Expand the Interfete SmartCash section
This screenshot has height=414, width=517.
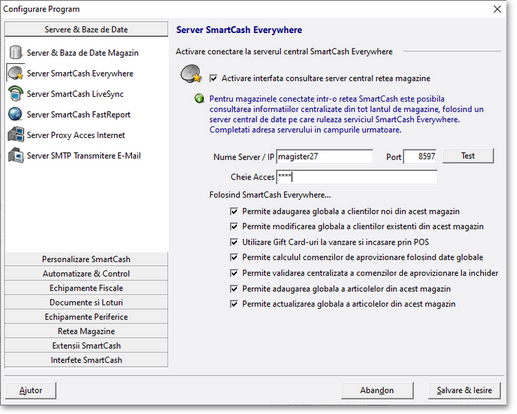click(86, 360)
